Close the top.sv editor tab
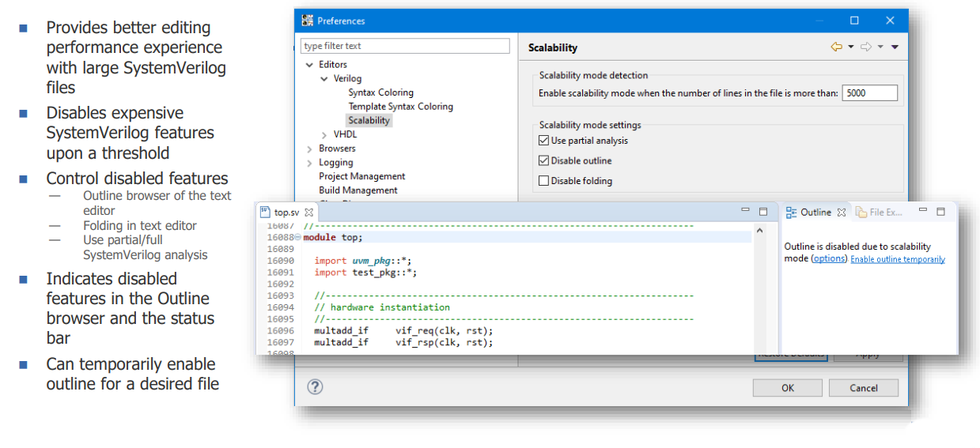Screen dimensions: 980x448 pos(309,213)
